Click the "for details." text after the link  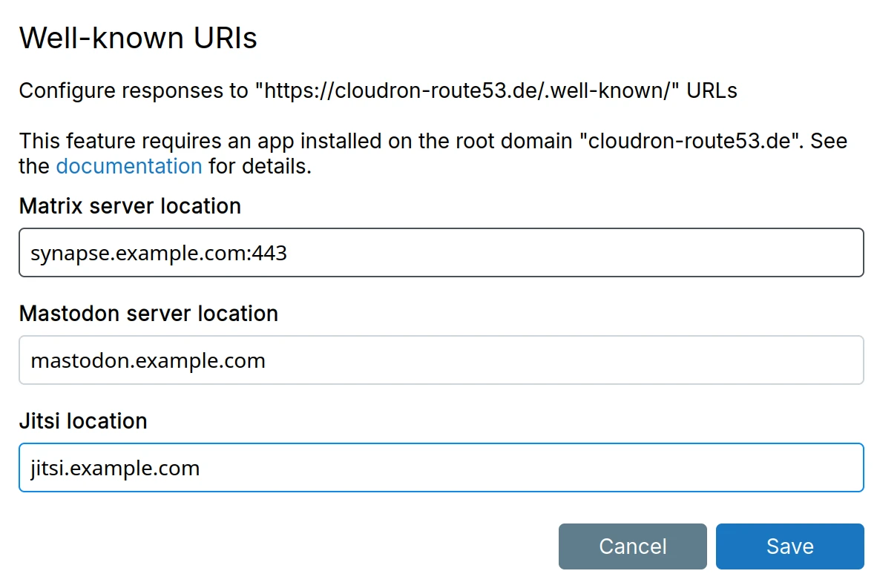pos(260,166)
